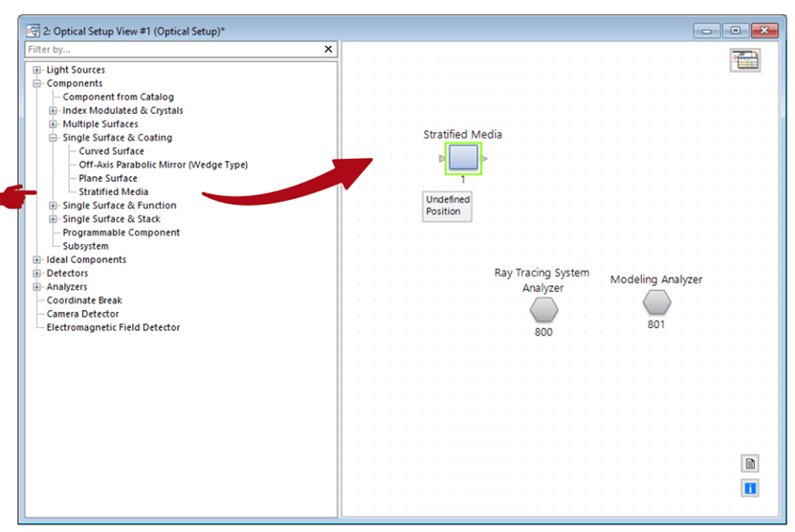Select the Modeling Analyzer hexagon node
The width and height of the screenshot is (795, 532).
[656, 302]
